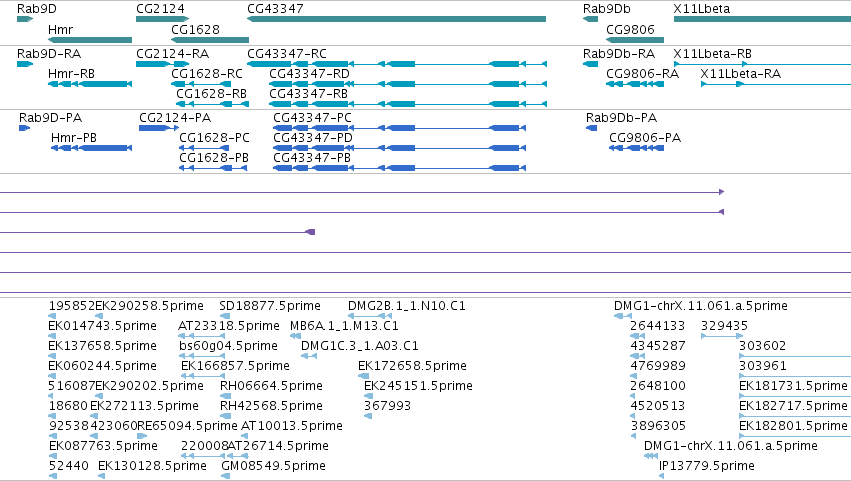851x481 pixels.
Task: Select the DMG1C.3_1.A03.C1 EST label
Action: (360, 346)
